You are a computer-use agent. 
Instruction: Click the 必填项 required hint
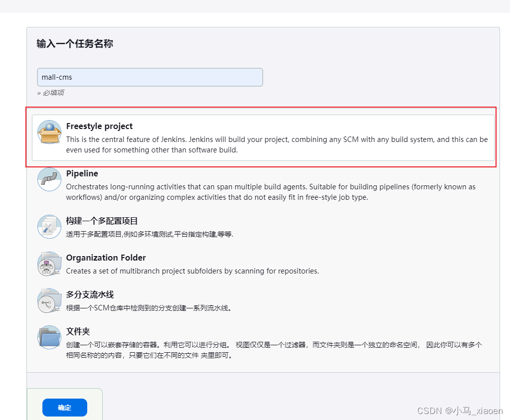pyautogui.click(x=51, y=93)
